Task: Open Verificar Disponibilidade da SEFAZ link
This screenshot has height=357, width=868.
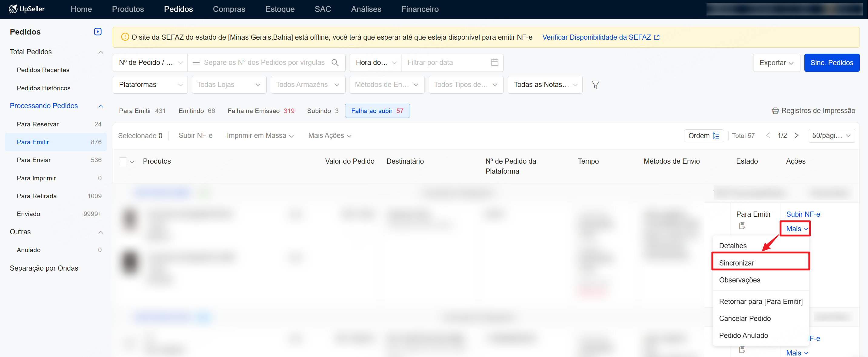Action: (600, 37)
